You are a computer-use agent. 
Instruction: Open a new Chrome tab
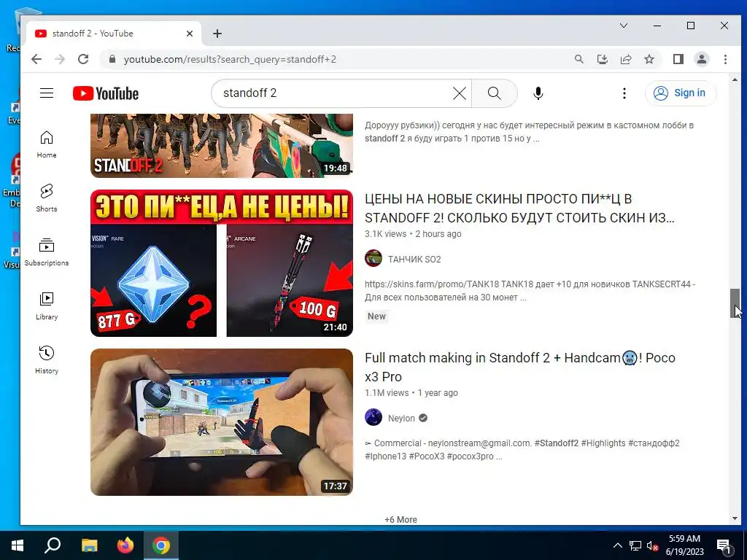click(x=217, y=34)
